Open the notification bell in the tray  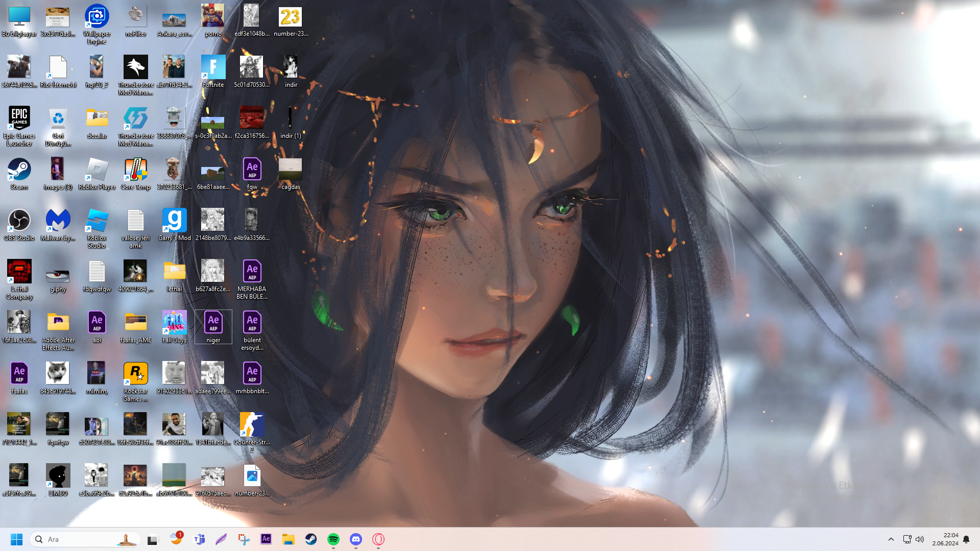(x=966, y=539)
